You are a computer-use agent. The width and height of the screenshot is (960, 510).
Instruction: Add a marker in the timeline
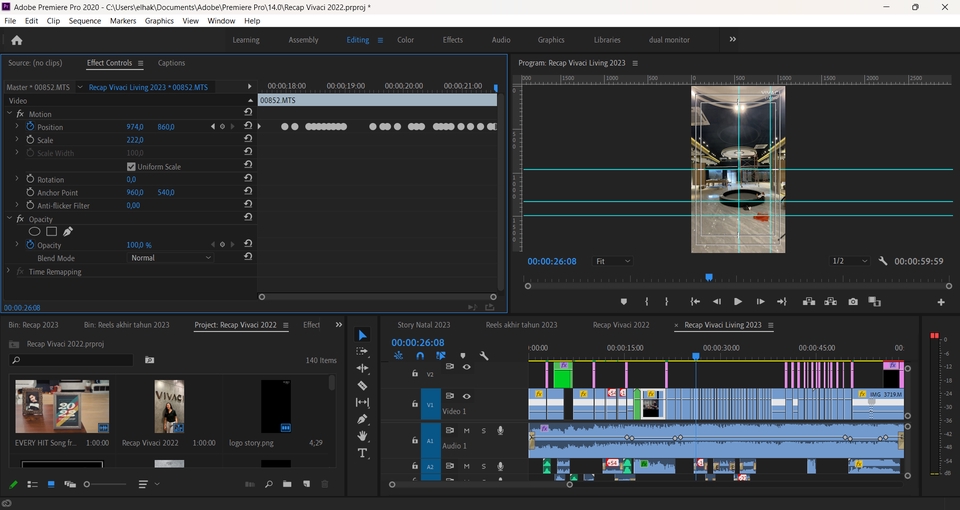tap(463, 356)
